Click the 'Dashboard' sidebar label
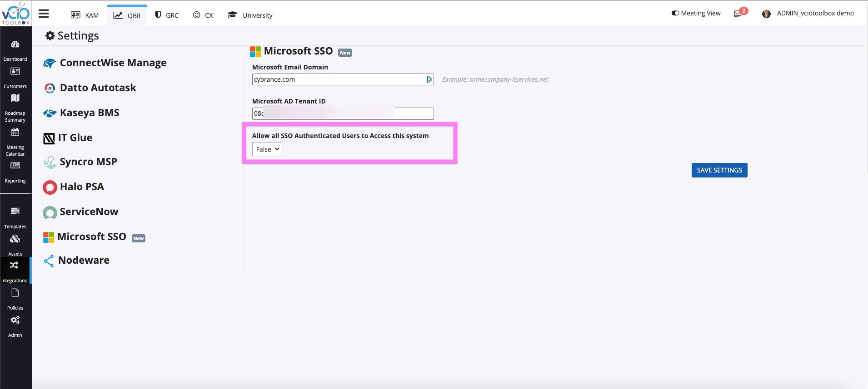The height and width of the screenshot is (389, 868). 15,59
